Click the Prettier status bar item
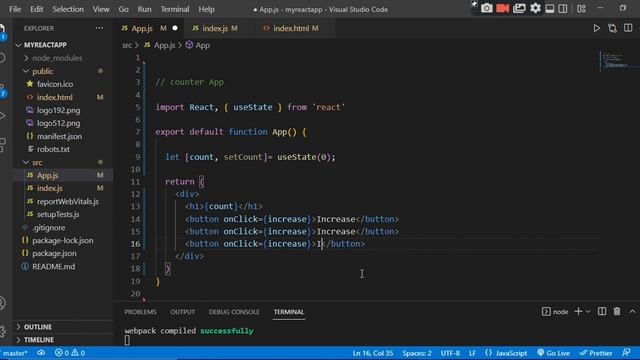Screen dimensions: 640x360 (596, 353)
